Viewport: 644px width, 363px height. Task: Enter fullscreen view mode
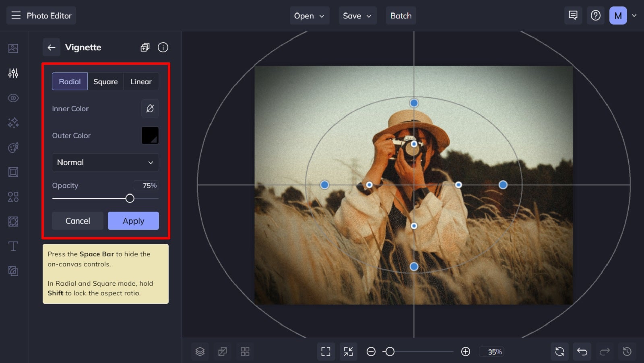326,351
